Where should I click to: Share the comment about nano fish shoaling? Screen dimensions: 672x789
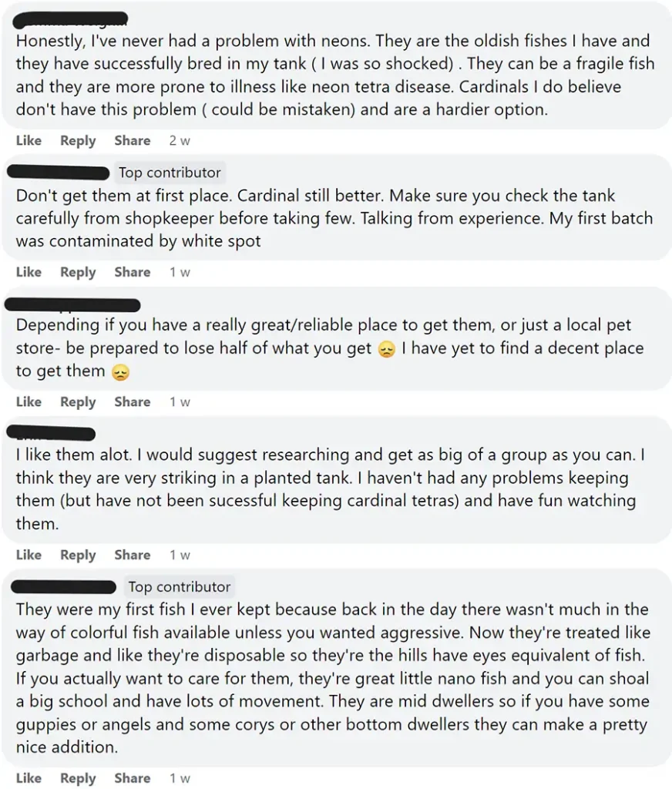[132, 778]
